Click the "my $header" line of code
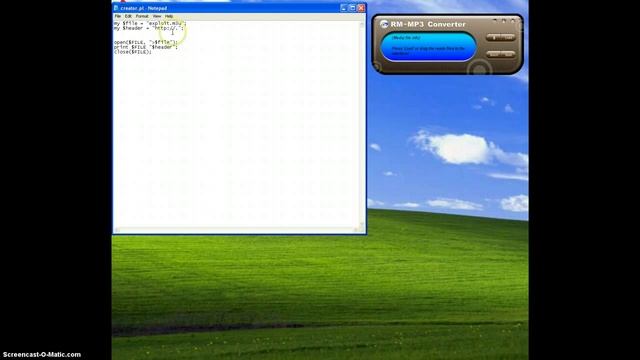The image size is (640, 360). click(x=149, y=28)
